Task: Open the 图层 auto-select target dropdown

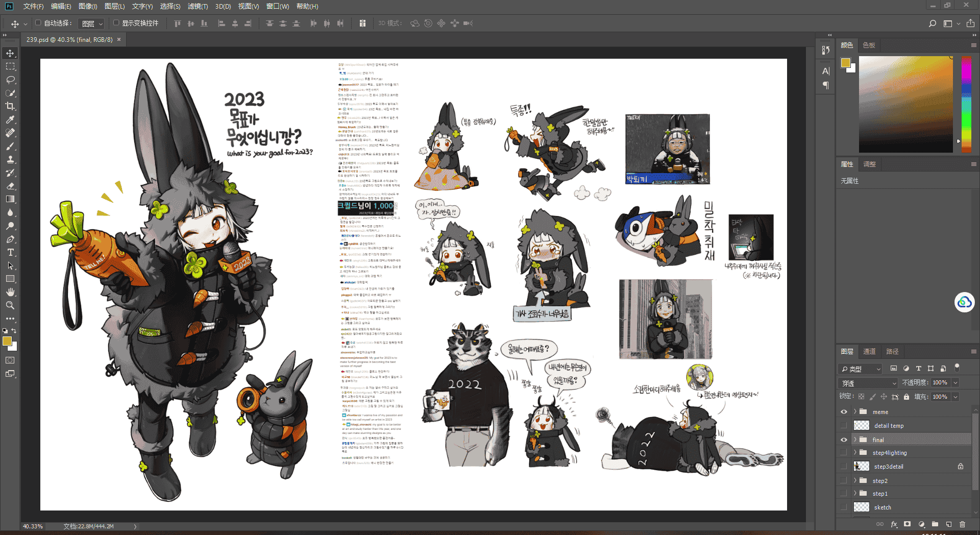Action: pos(92,23)
